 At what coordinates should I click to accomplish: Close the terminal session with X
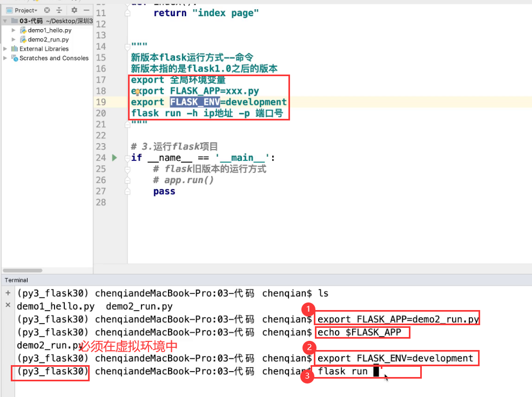[8, 305]
